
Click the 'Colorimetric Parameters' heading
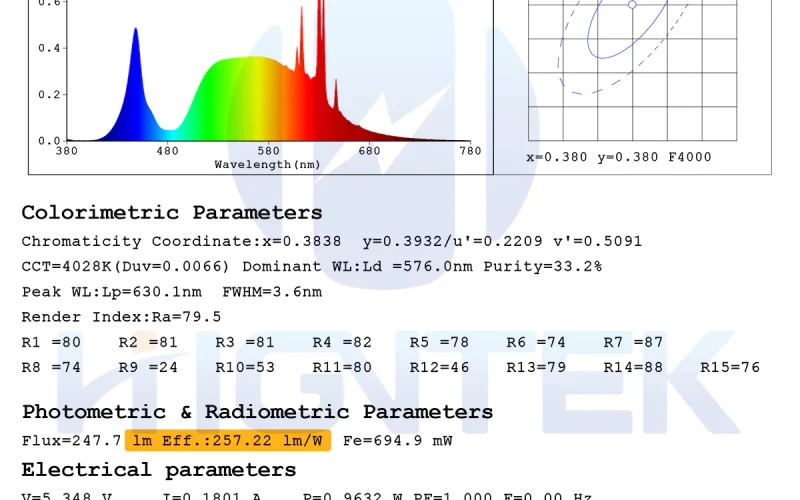(x=172, y=213)
